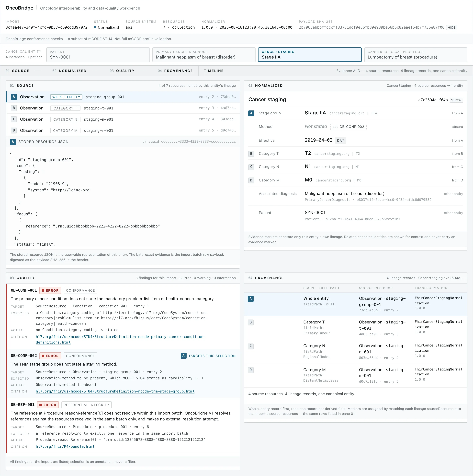Click the D marker next to Category M field
The image size is (473, 476).
tap(251, 180)
